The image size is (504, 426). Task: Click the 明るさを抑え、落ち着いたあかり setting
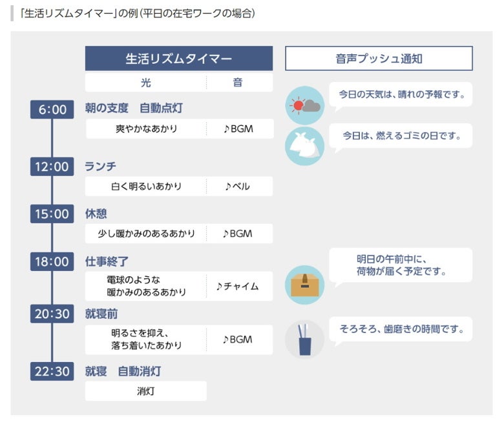[x=146, y=340]
